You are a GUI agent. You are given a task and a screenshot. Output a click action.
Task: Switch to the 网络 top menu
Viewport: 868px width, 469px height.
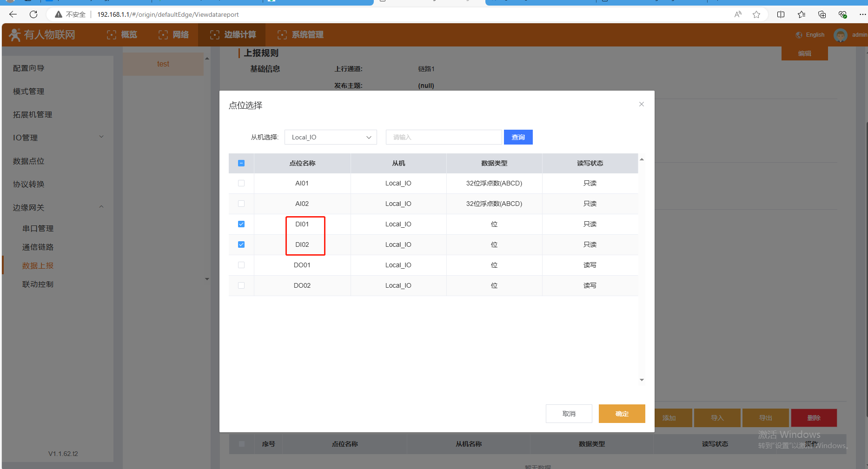[174, 35]
